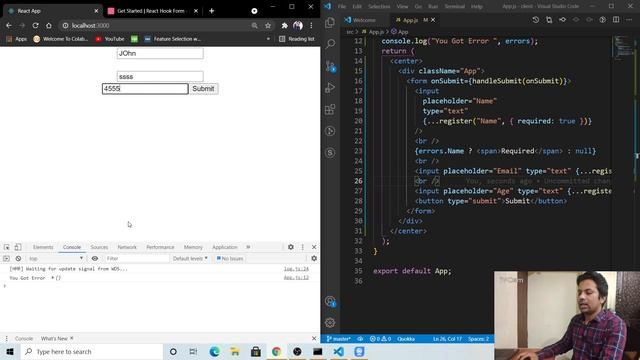Screen dimensions: 640x360
Task: Open the VS Code Accounts icon
Action: coord(330,302)
